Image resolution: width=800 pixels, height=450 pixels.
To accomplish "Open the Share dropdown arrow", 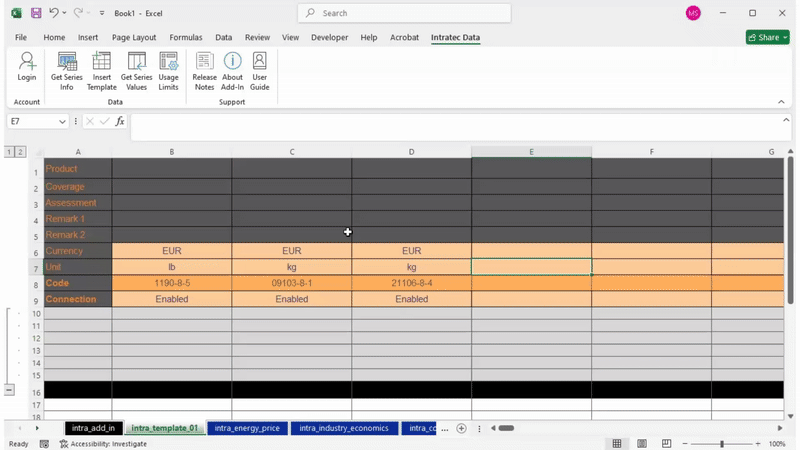I will coord(785,37).
